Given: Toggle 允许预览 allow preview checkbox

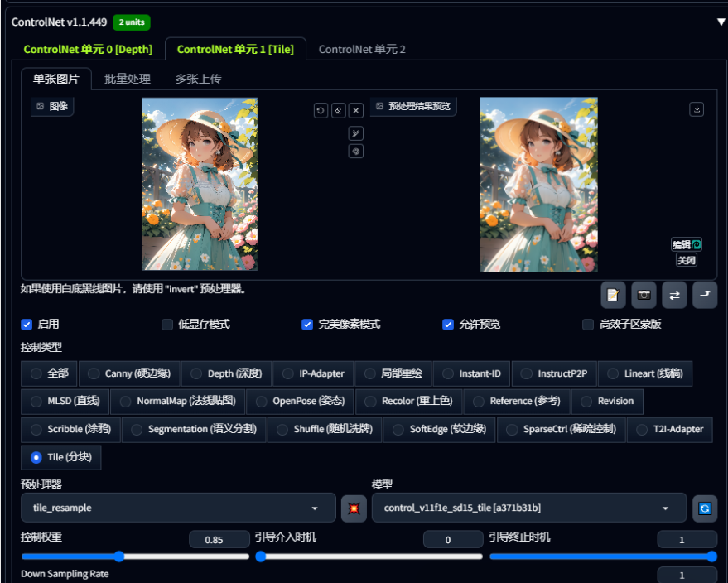Looking at the screenshot, I should point(448,325).
